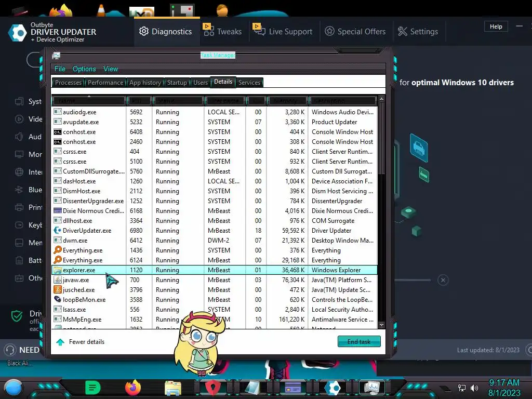Click the scroll down arrow in the process list
Viewport: 532px width, 399px height.
(381, 325)
